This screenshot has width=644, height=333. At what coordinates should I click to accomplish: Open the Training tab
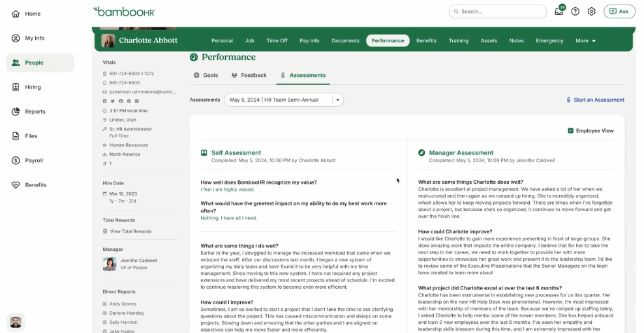(458, 40)
